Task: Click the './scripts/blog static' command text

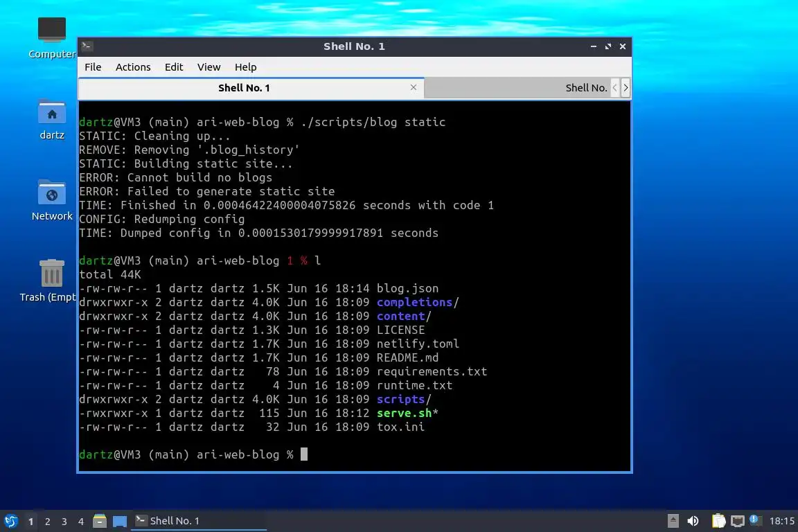Action: pos(373,122)
